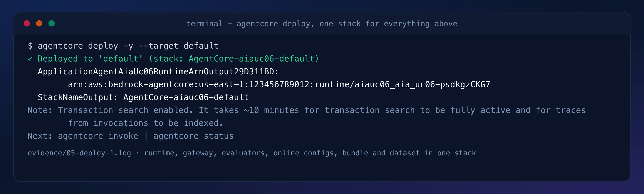Click the green check mark before Deployed

pyautogui.click(x=30, y=59)
